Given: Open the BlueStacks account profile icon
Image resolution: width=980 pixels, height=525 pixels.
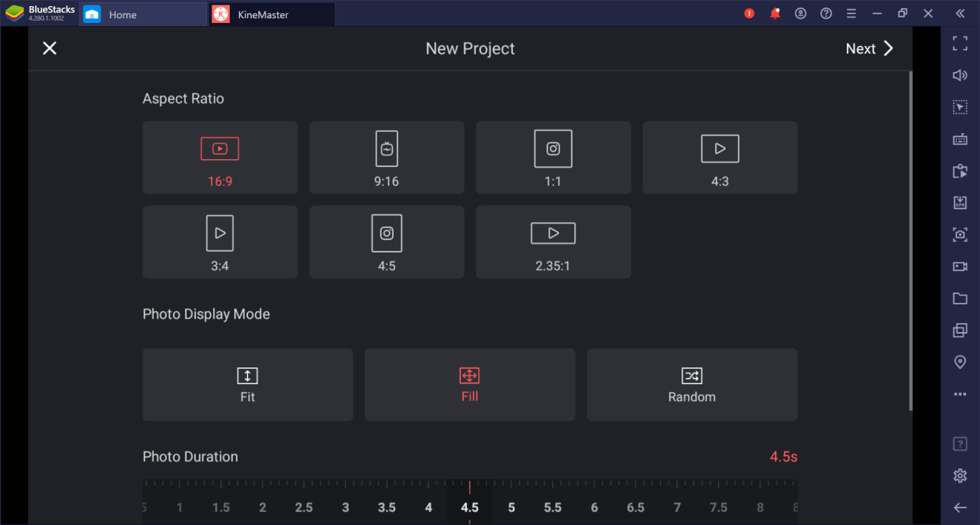Looking at the screenshot, I should (x=801, y=14).
